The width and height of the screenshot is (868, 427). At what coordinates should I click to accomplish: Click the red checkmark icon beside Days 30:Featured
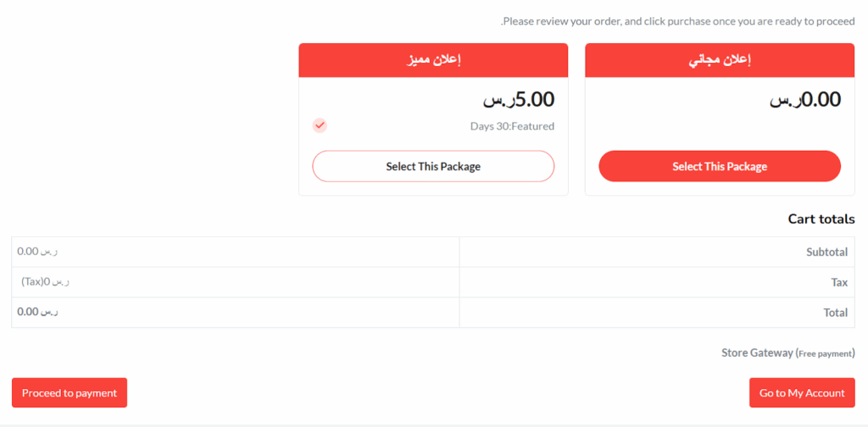[320, 126]
